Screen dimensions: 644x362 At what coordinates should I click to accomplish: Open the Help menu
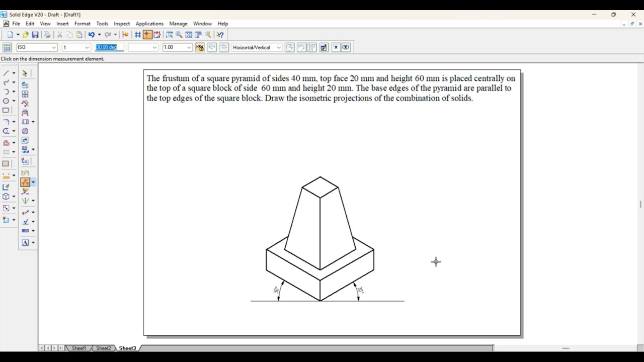click(x=223, y=24)
